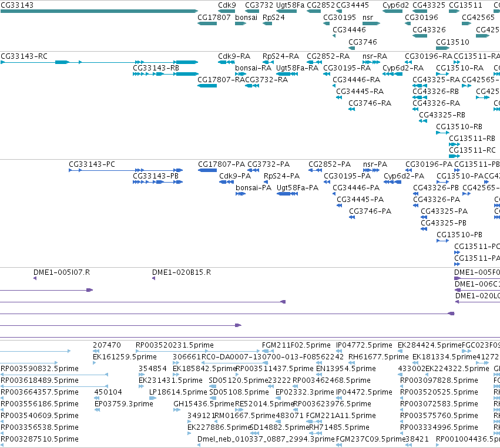Click transcript CG43325-RB
Image resolution: width=500 pixels, height=448 pixels.
coord(442,115)
